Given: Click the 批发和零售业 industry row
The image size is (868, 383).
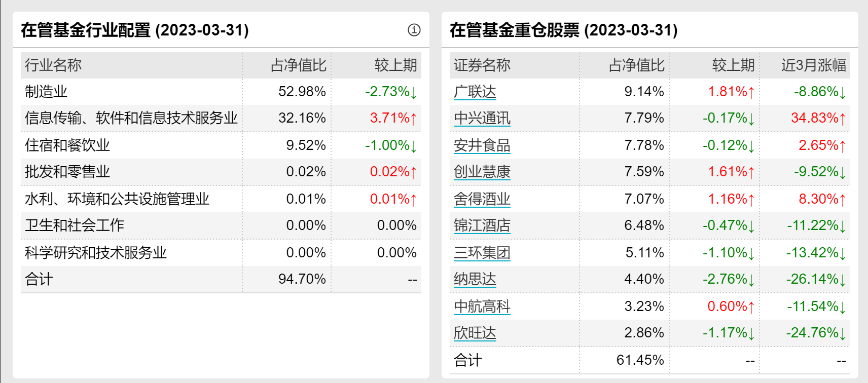Looking at the screenshot, I should (67, 172).
